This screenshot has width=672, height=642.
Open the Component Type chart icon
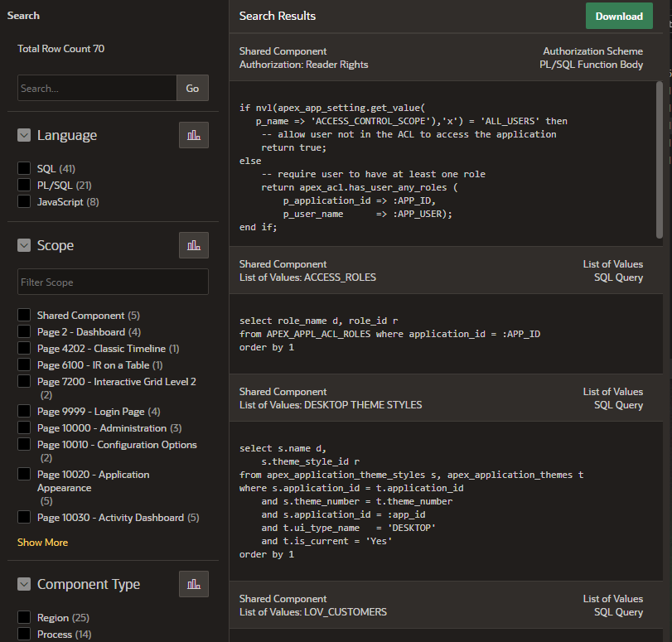coord(194,584)
